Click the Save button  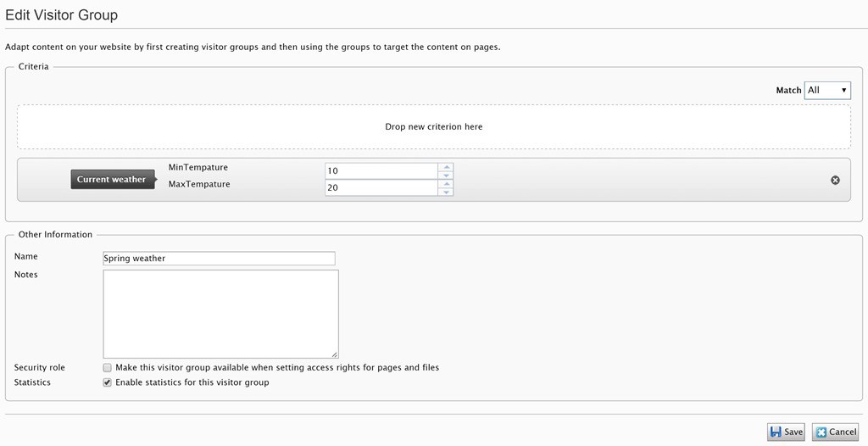tap(786, 432)
